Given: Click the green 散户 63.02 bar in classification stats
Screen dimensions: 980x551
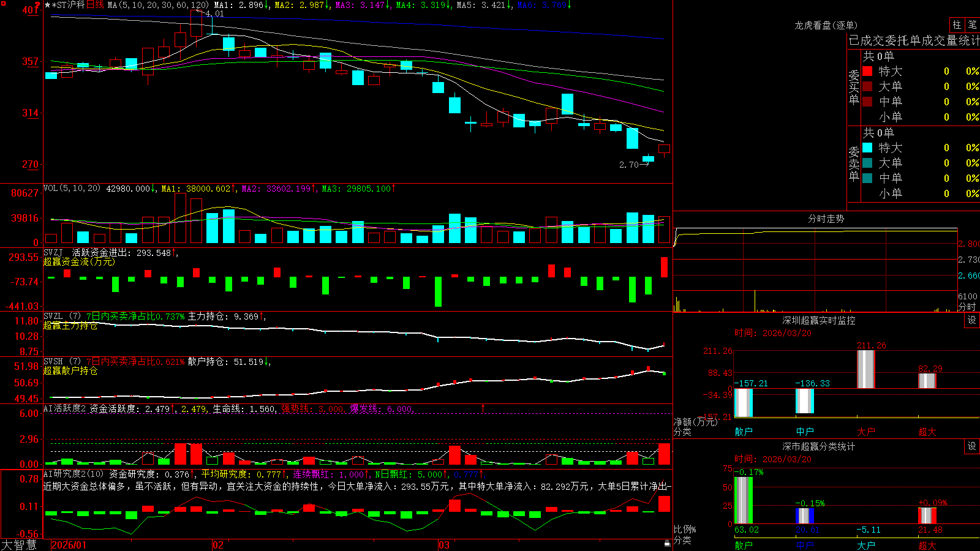Looking at the screenshot, I should [743, 500].
